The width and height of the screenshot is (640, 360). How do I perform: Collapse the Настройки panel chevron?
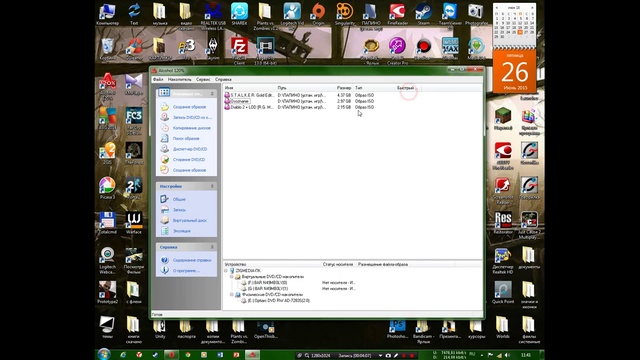coord(212,186)
